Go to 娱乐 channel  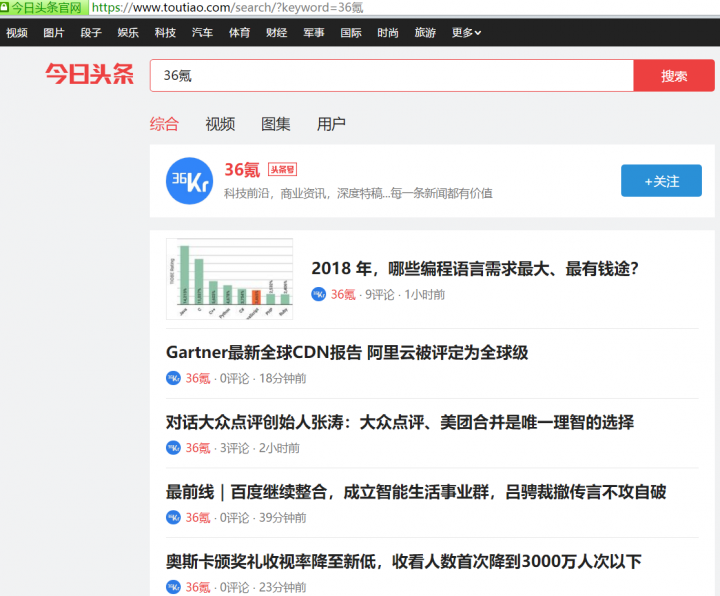tap(128, 33)
